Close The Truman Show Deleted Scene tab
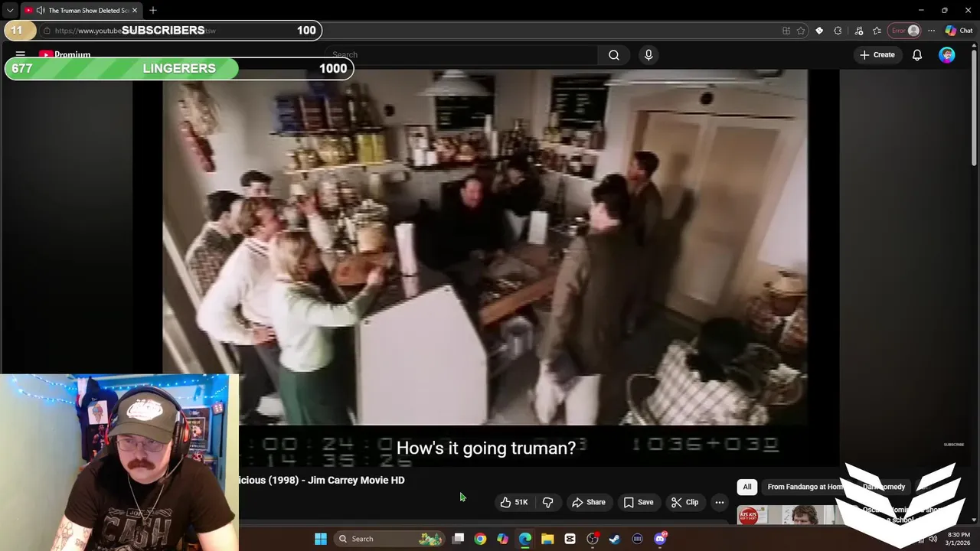 point(135,11)
